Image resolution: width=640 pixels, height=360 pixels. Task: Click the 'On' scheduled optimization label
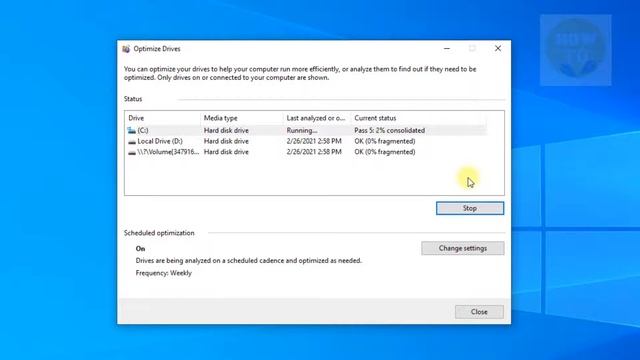pos(140,249)
